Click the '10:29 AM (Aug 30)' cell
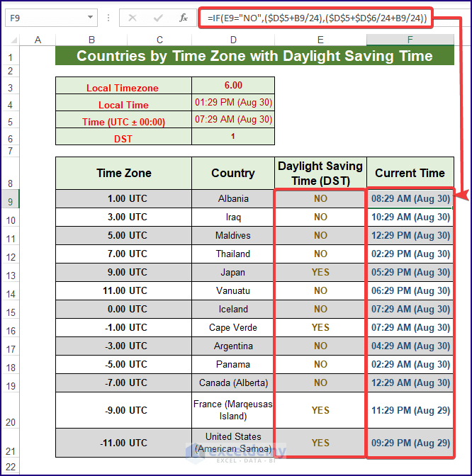472x476 pixels. 410,217
